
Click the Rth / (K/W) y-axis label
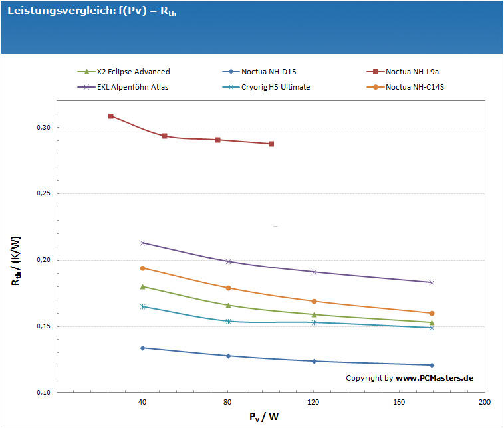[x=16, y=261]
